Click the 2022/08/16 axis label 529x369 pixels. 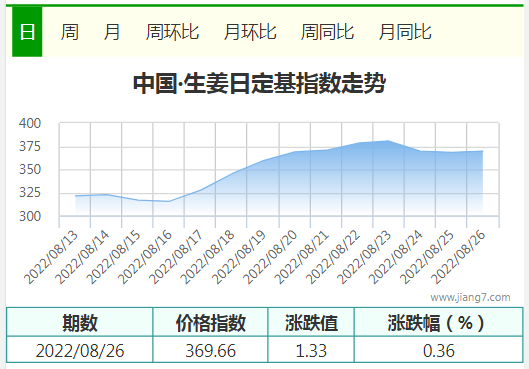[144, 257]
